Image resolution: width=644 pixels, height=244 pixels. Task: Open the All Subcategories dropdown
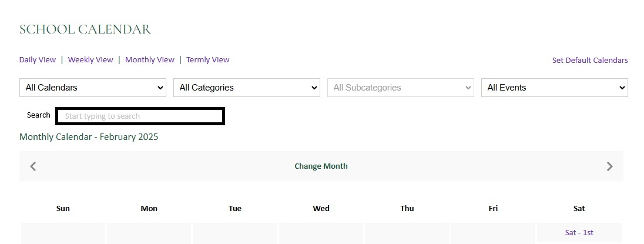tap(400, 88)
